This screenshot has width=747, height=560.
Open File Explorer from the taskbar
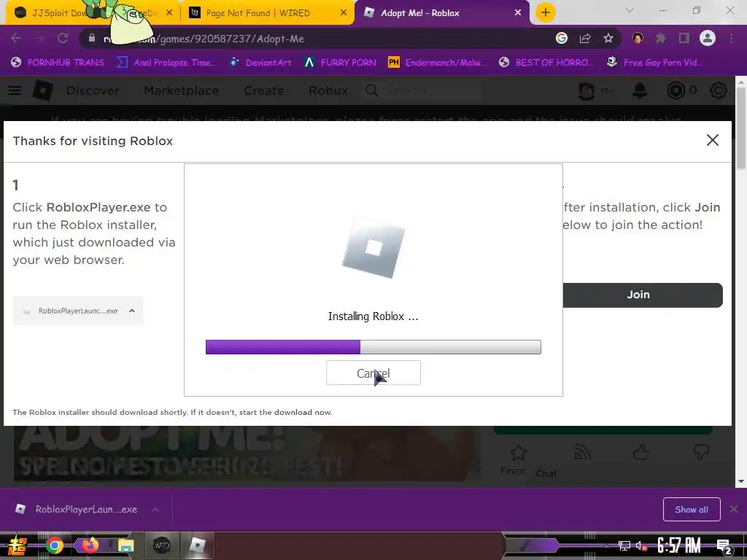click(x=126, y=545)
